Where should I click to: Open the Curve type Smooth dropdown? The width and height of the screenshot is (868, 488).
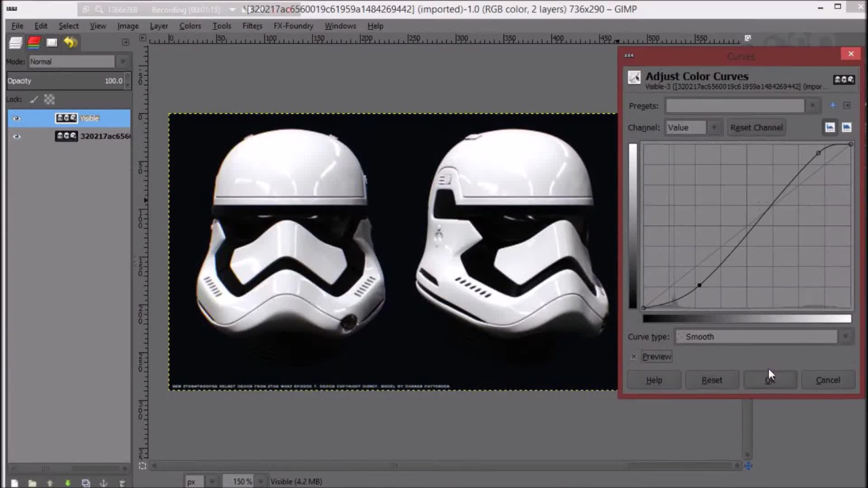coord(764,337)
